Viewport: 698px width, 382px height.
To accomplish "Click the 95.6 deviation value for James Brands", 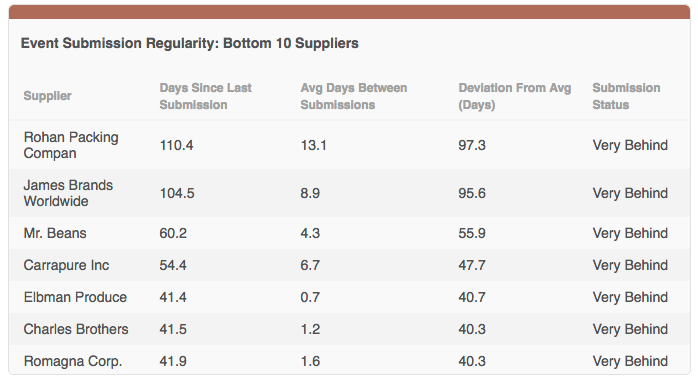I will coord(472,193).
